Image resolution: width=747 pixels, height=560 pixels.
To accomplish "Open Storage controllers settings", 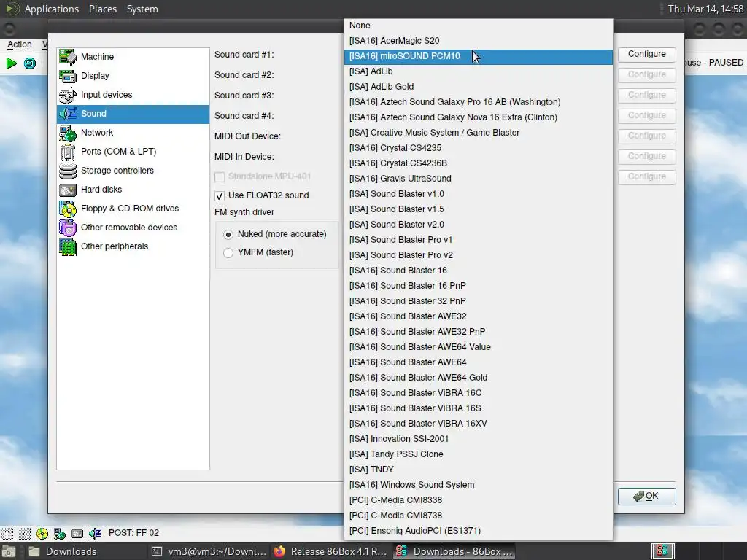I will pos(133,171).
